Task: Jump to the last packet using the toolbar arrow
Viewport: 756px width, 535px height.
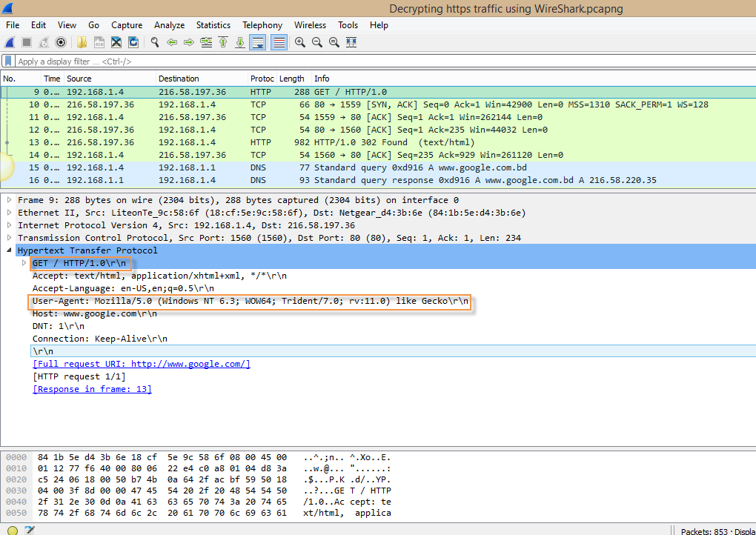Action: 240,42
